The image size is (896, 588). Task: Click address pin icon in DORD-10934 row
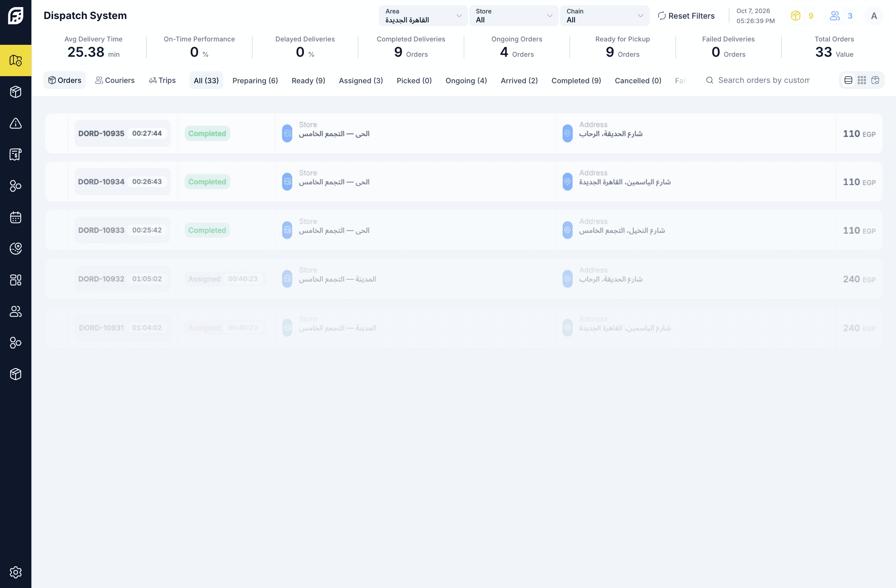(x=567, y=181)
